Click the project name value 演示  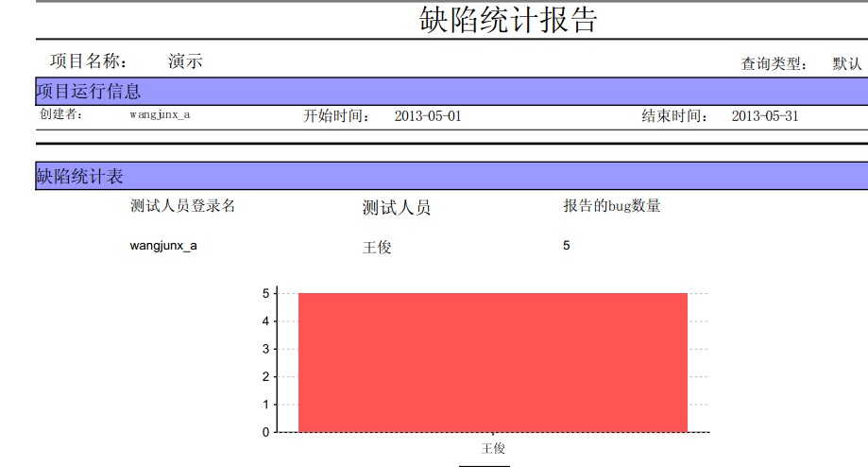[185, 61]
